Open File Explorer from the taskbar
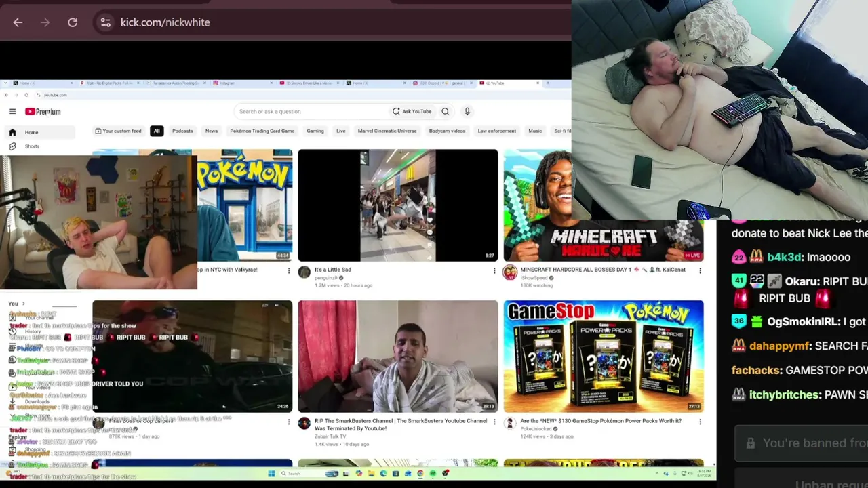 click(x=371, y=473)
